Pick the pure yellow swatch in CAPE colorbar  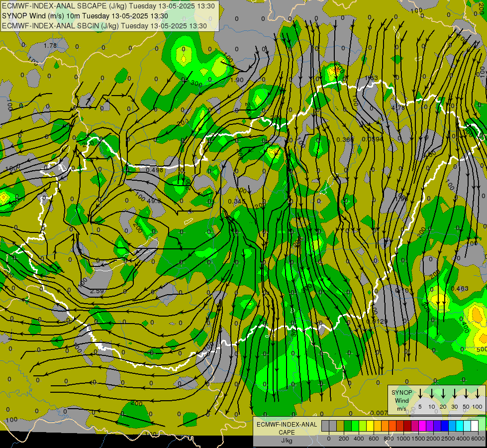[x=370, y=426]
